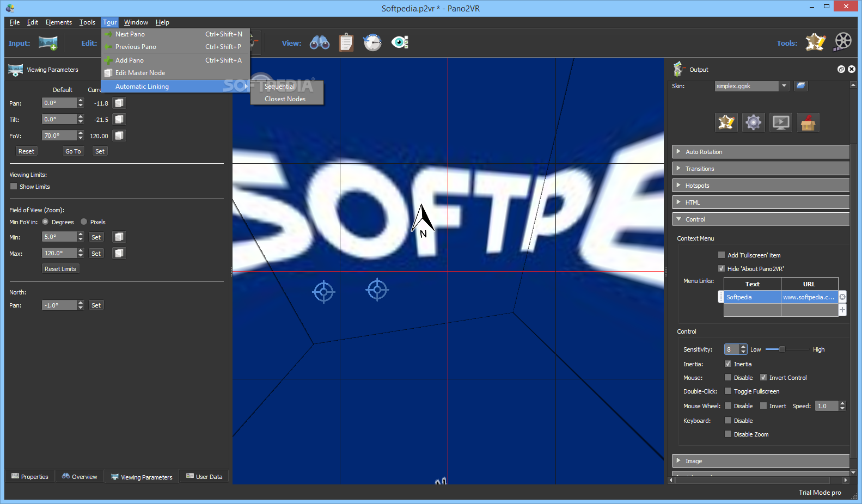Add a new menu link row
The height and width of the screenshot is (504, 862).
842,310
